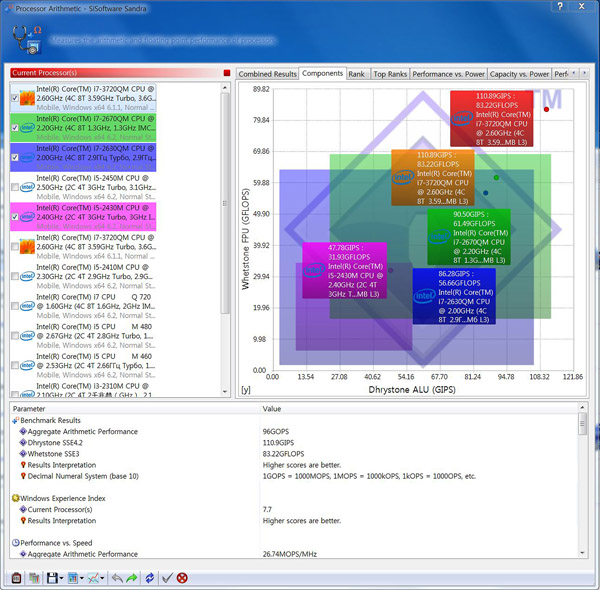Check the i5 M 460 processor checkbox

point(15,365)
